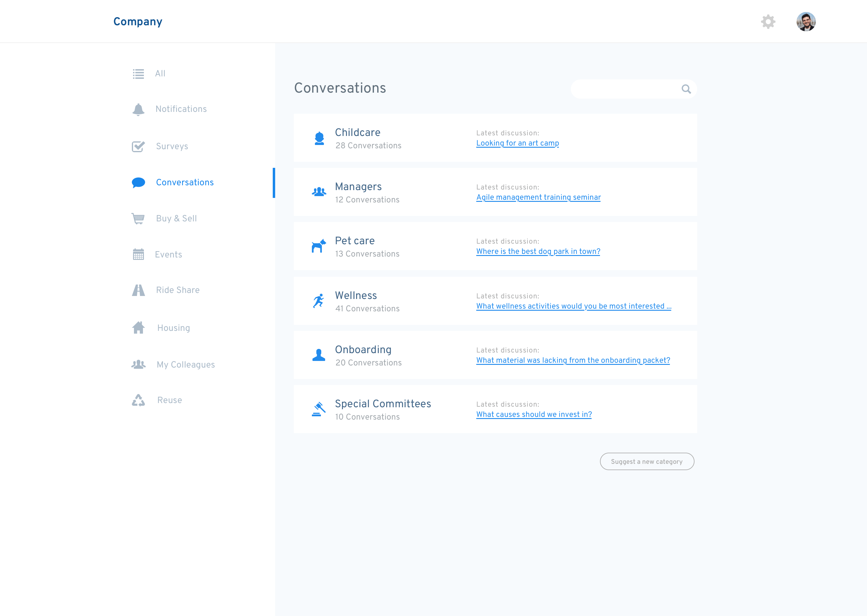The width and height of the screenshot is (867, 616).
Task: Open the All menu item
Action: (160, 74)
